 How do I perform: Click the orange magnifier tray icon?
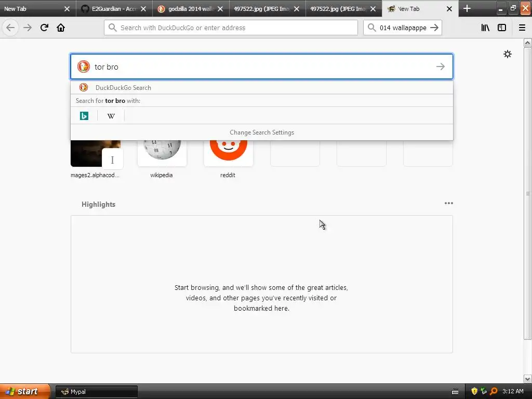[x=494, y=391]
